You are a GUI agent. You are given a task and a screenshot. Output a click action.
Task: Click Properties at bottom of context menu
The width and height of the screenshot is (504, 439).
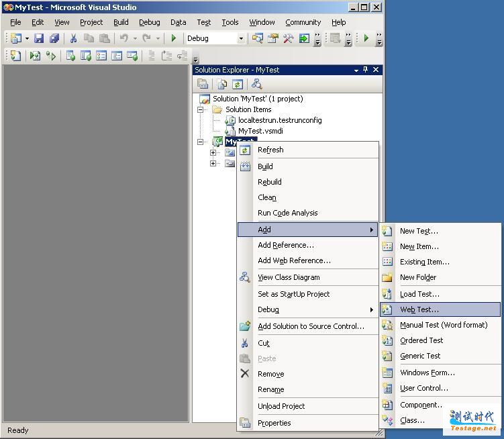coord(274,423)
